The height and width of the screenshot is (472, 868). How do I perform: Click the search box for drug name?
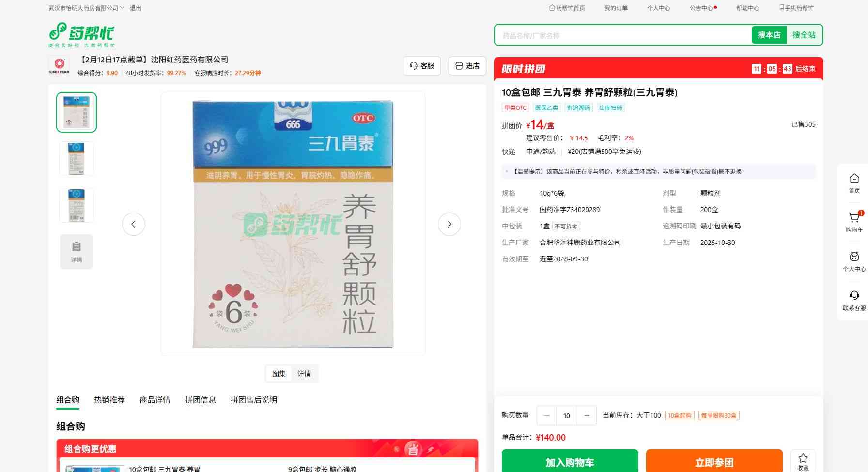(x=622, y=35)
